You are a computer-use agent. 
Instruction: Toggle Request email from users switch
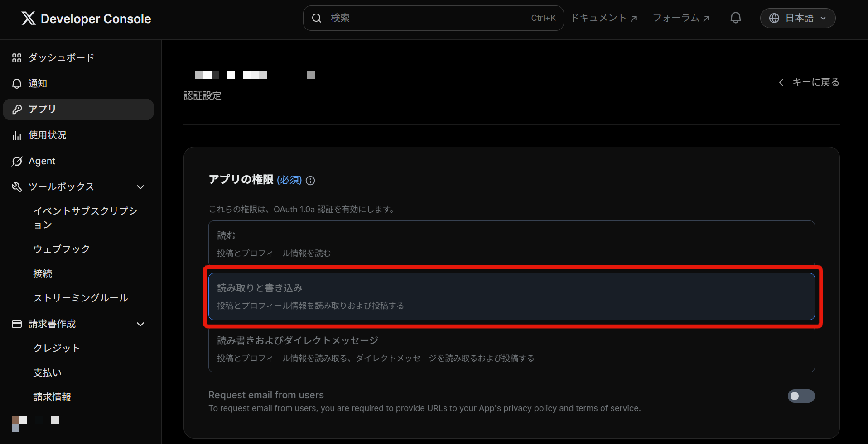click(x=801, y=396)
